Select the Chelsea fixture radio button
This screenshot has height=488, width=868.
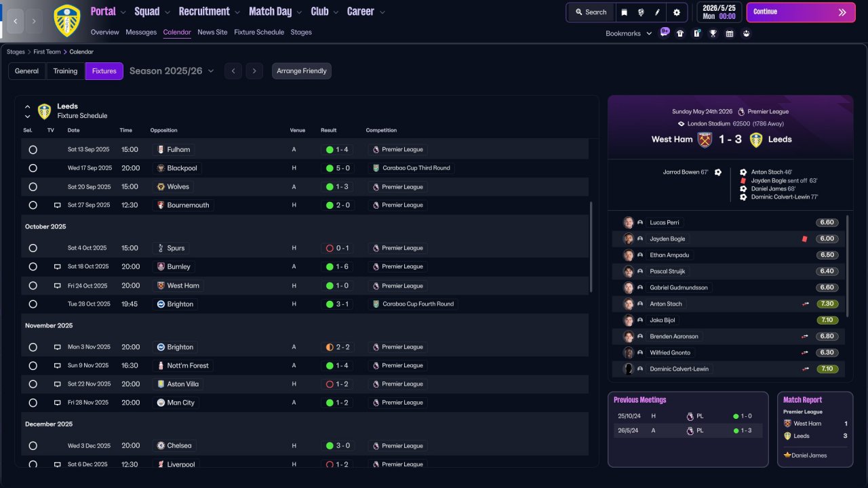coord(33,446)
